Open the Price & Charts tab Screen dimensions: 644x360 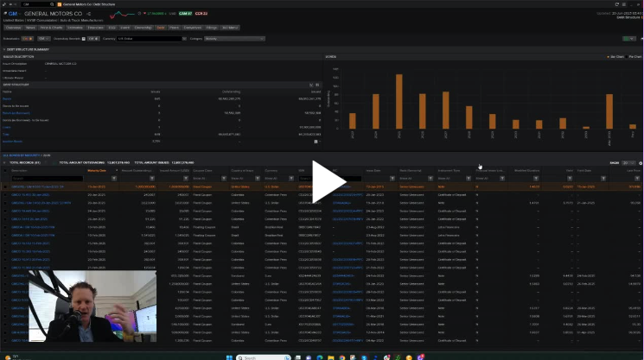51,28
